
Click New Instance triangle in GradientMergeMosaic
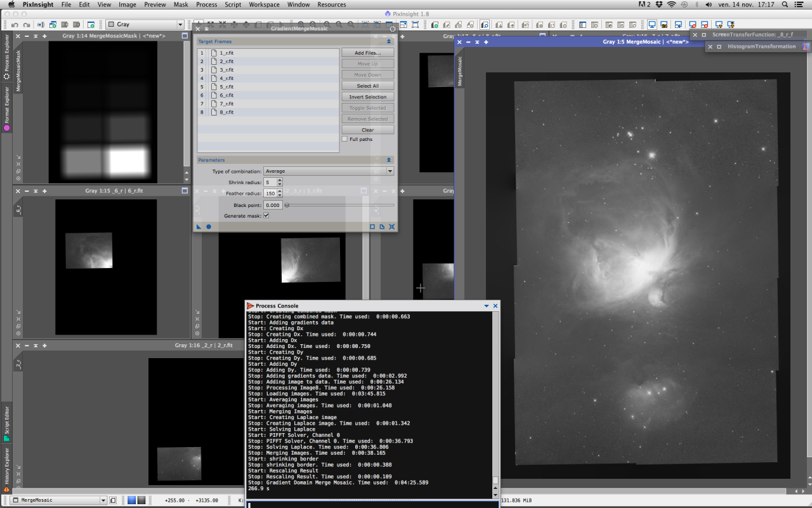point(199,227)
